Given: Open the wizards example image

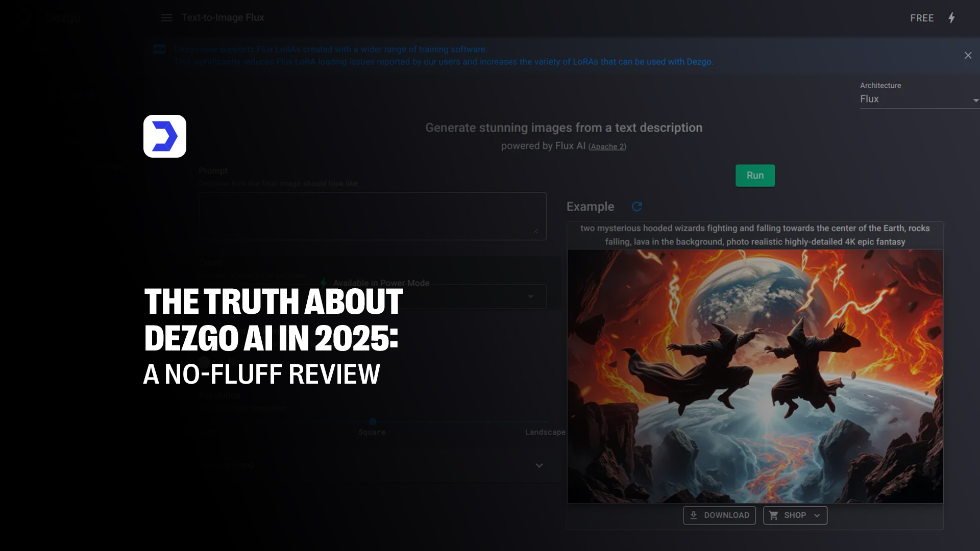Looking at the screenshot, I should (x=755, y=377).
